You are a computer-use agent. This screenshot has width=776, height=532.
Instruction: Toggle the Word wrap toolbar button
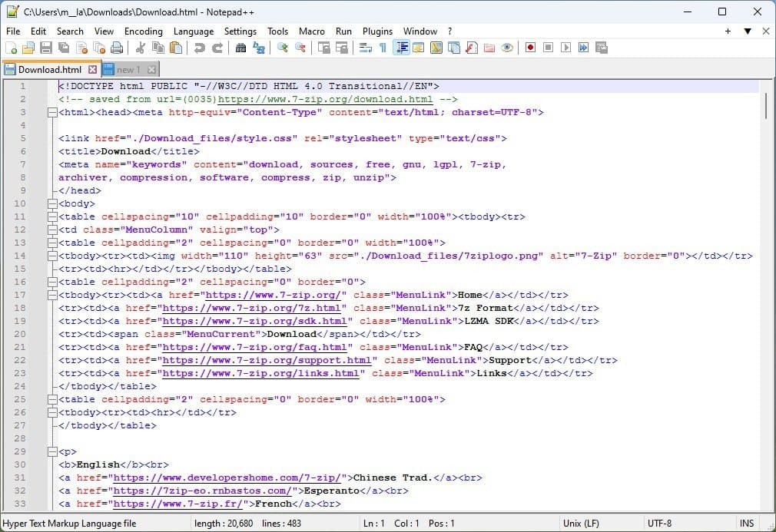coord(366,48)
